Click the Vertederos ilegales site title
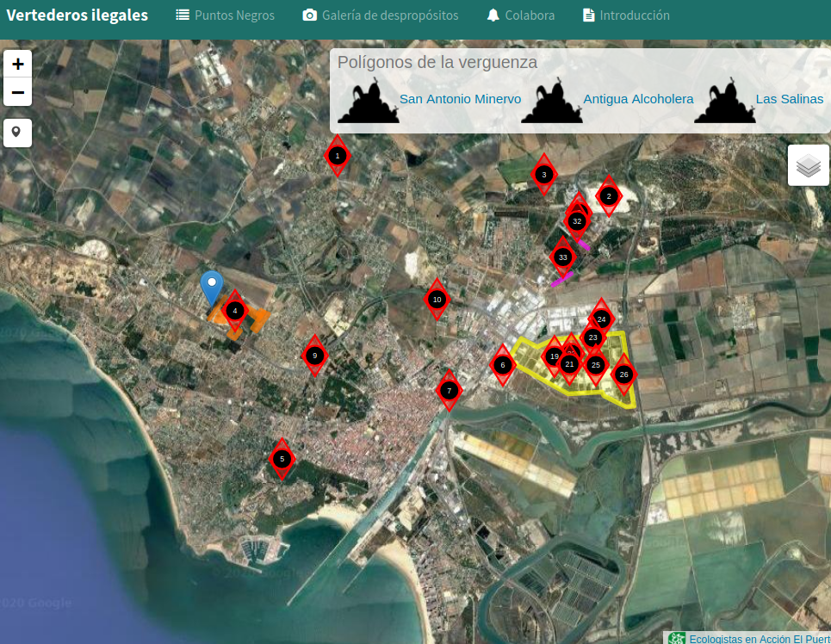The height and width of the screenshot is (644, 831). [x=78, y=15]
